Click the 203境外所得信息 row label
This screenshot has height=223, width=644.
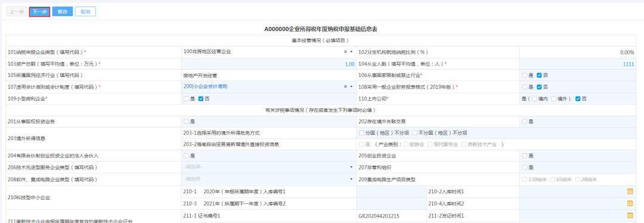coord(26,138)
